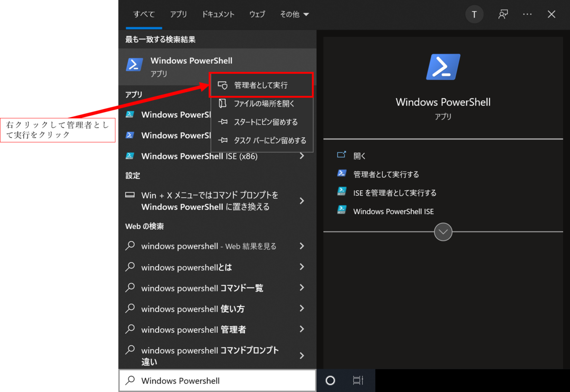This screenshot has height=392, width=570.
Task: Expand the arrow next to the Win + X menu setting
Action: (x=302, y=201)
